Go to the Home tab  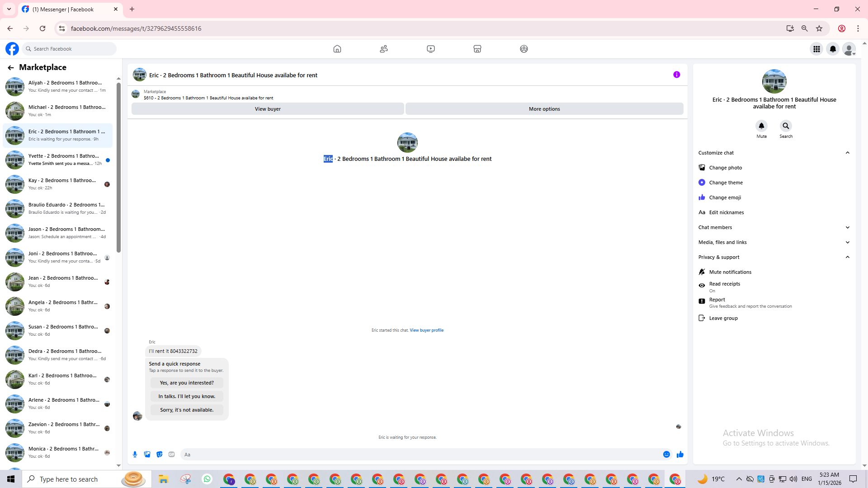tap(337, 49)
